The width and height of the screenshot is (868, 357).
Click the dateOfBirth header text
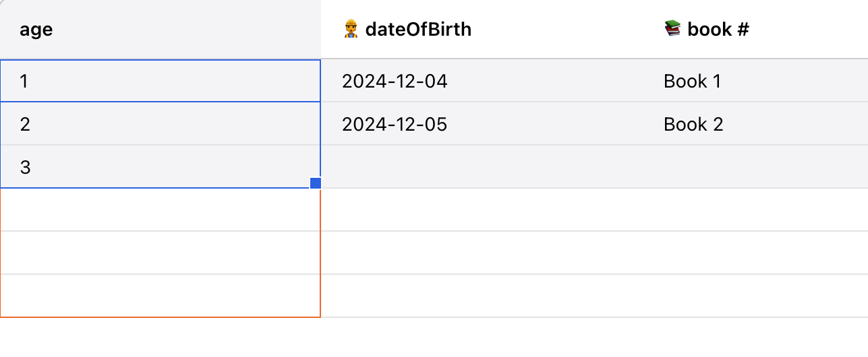pyautogui.click(x=418, y=30)
